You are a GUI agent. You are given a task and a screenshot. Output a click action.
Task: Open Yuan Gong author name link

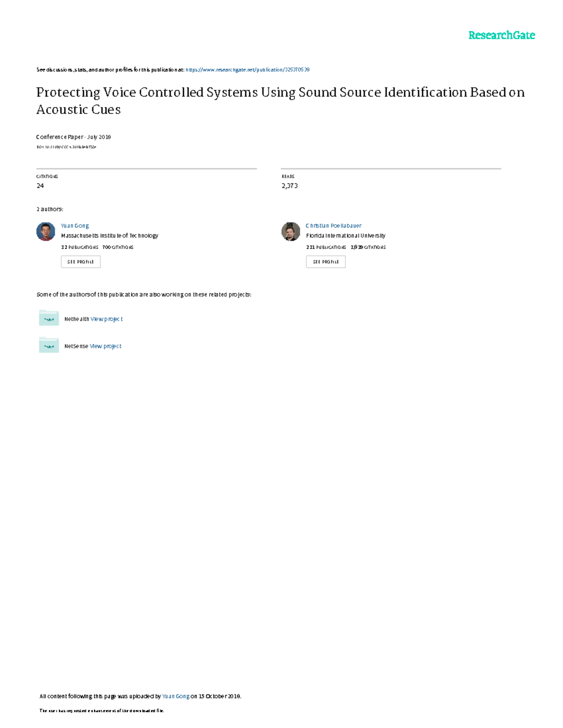click(x=75, y=225)
